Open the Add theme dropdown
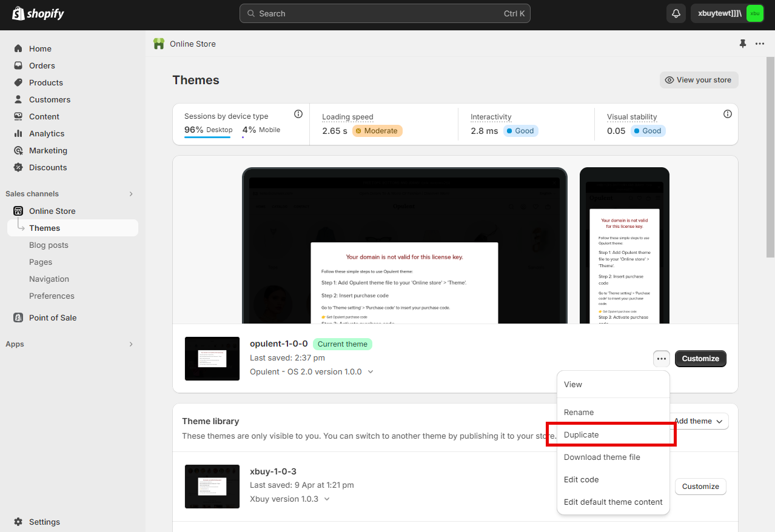The image size is (775, 532). tap(699, 421)
